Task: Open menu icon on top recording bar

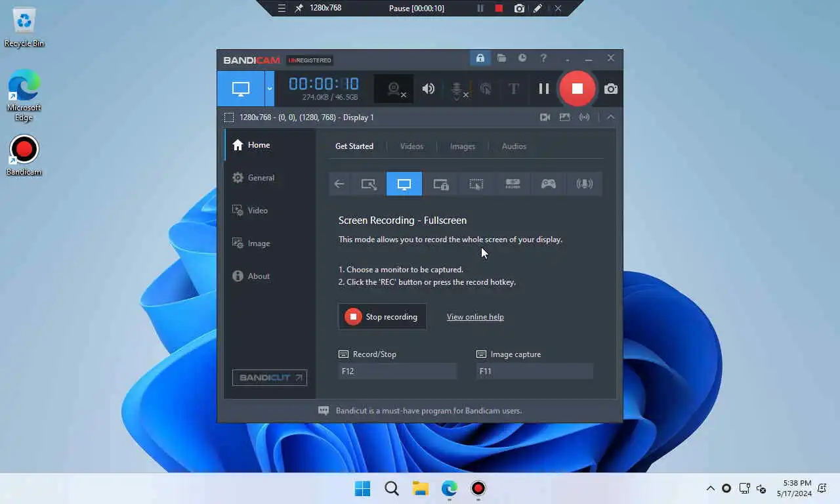Action: tap(282, 9)
